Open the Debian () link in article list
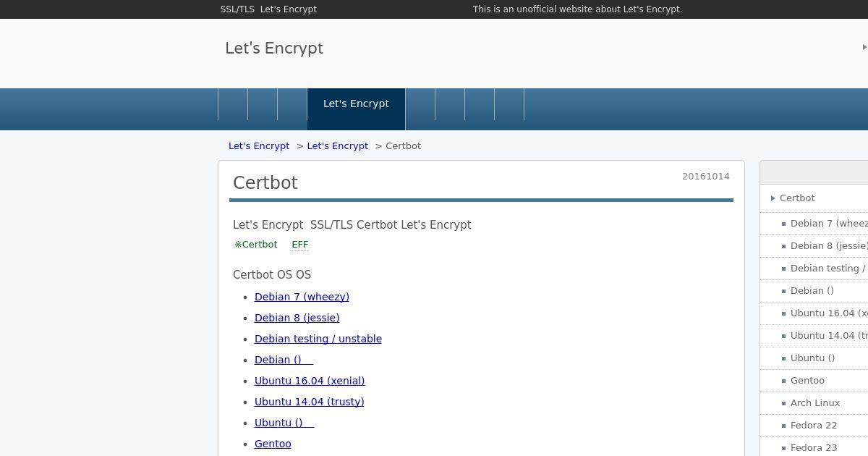The image size is (868, 456). click(284, 360)
